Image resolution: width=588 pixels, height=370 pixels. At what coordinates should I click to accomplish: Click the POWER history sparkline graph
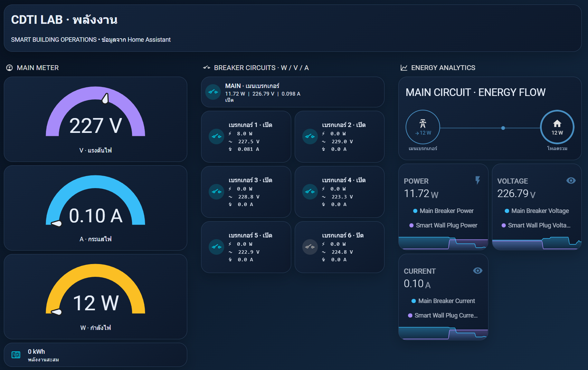pyautogui.click(x=443, y=243)
